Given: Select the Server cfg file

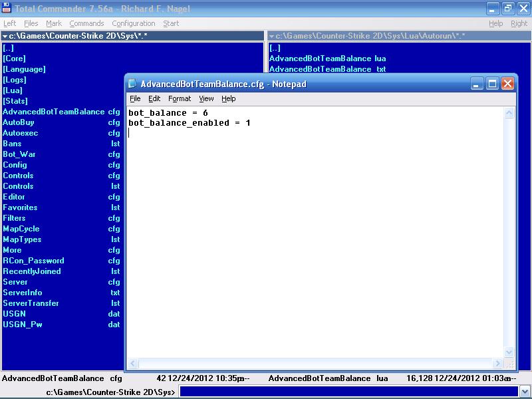Looking at the screenshot, I should 61,282.
